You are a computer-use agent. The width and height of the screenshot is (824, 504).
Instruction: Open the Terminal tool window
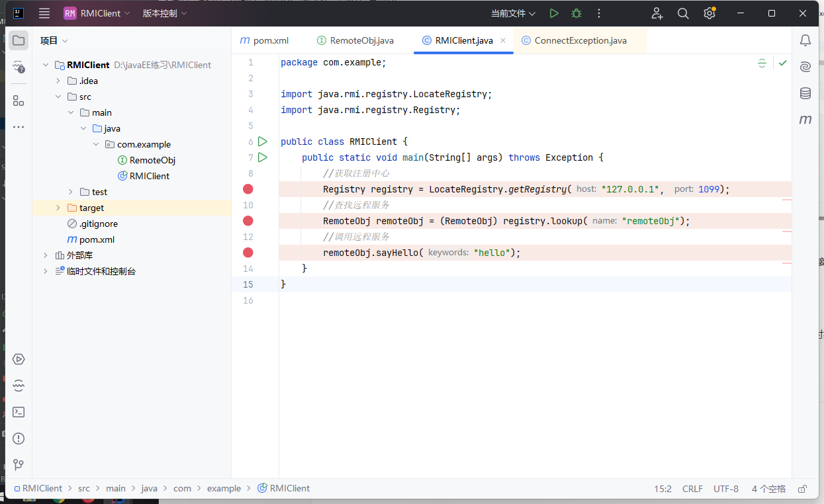(19, 412)
